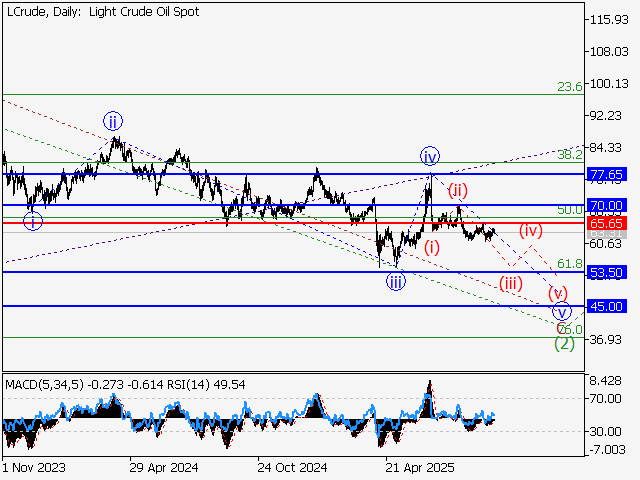Click the 70.00 price level tag
This screenshot has height=480, width=640.
pos(607,206)
